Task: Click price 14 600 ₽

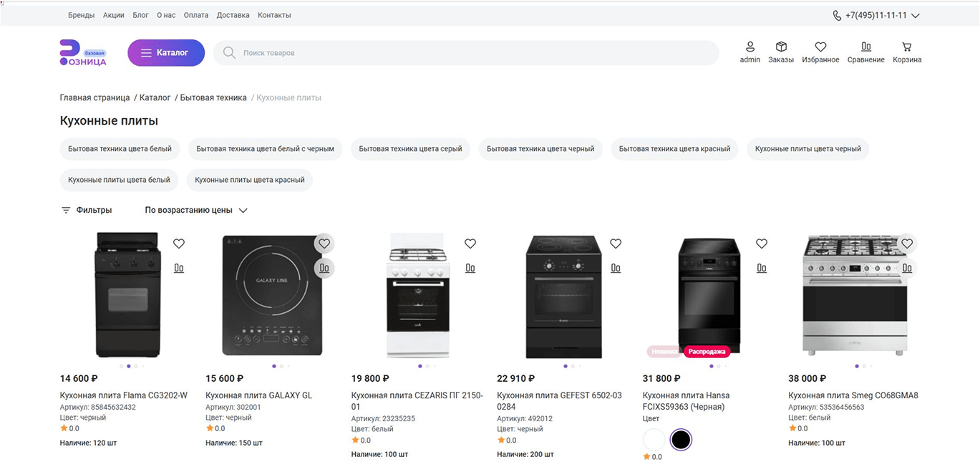Action: point(79,378)
